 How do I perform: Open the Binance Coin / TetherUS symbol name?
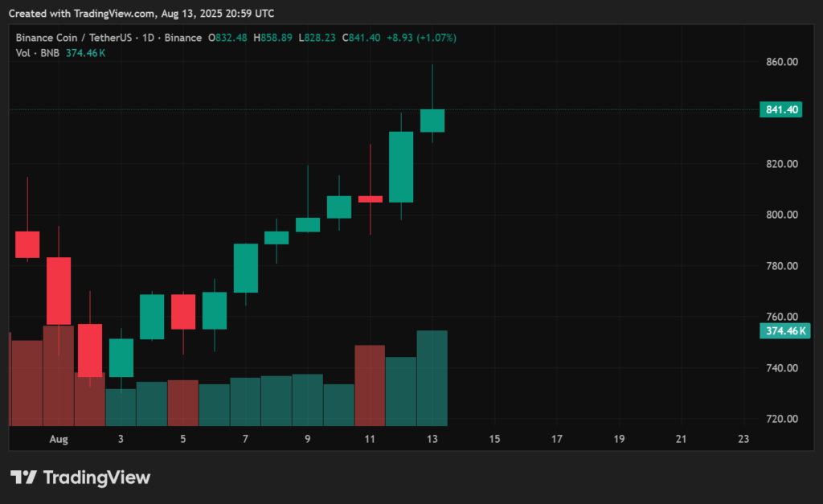point(71,37)
